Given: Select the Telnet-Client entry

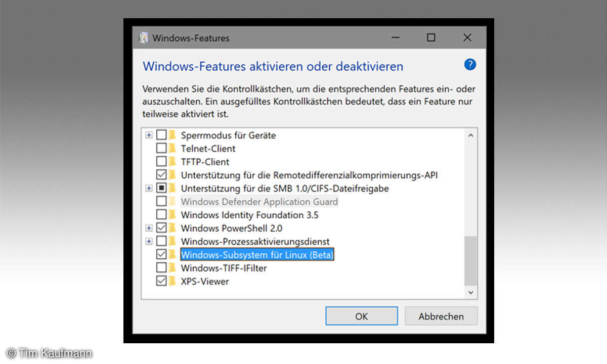Looking at the screenshot, I should [208, 149].
